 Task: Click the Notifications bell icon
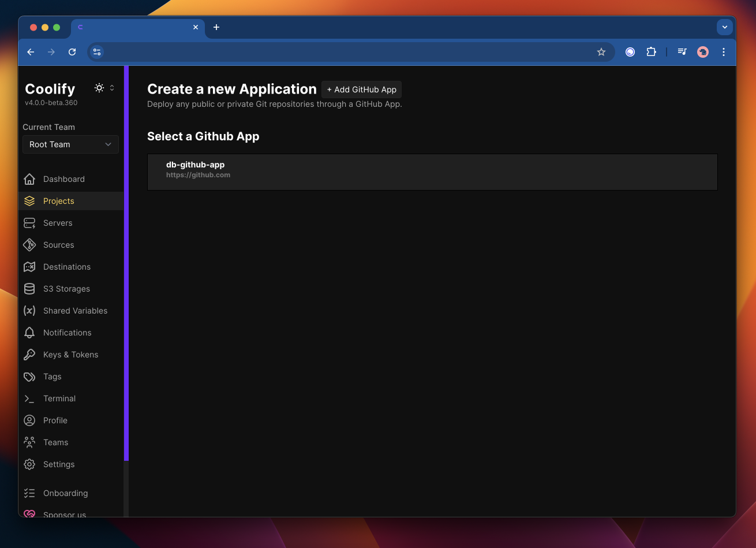click(x=29, y=333)
